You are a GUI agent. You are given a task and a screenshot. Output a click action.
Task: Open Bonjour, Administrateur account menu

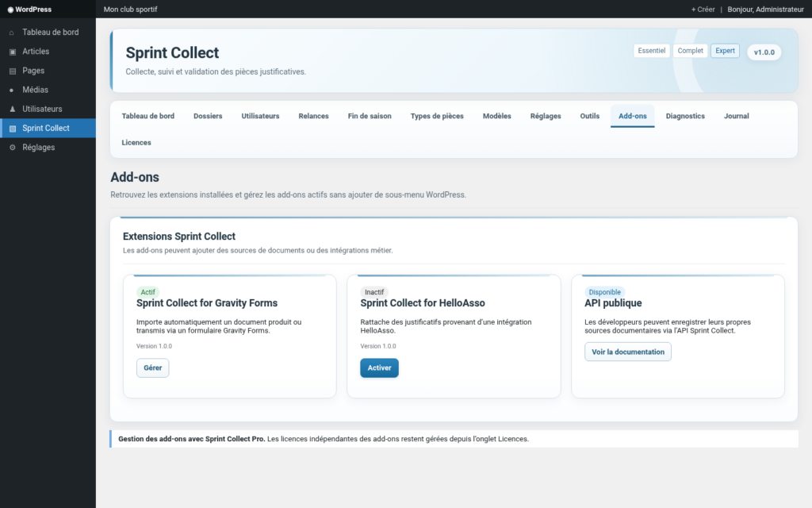(x=765, y=10)
